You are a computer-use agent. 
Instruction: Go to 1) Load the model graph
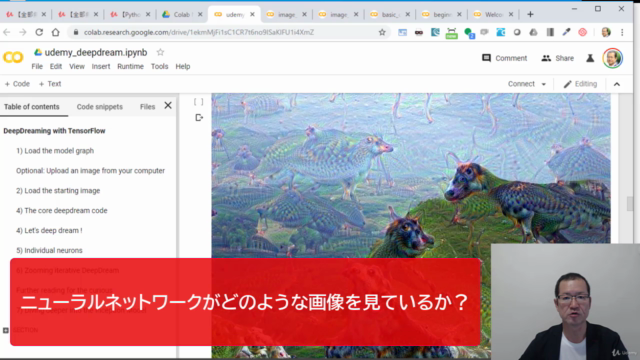click(x=55, y=151)
